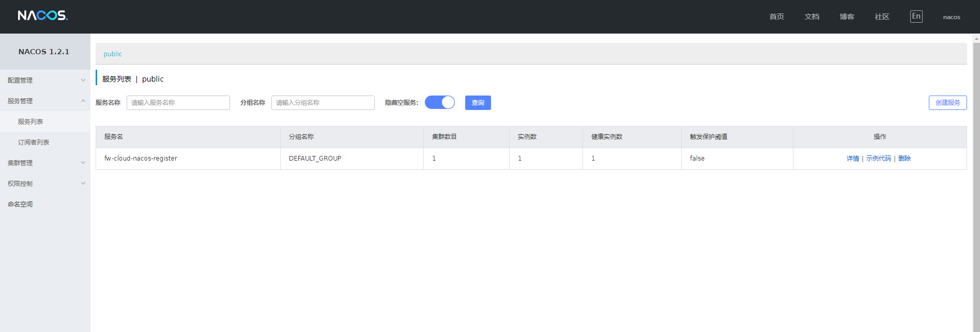The width and height of the screenshot is (980, 332).
Task: Open the 文档 link in header
Action: 811,17
